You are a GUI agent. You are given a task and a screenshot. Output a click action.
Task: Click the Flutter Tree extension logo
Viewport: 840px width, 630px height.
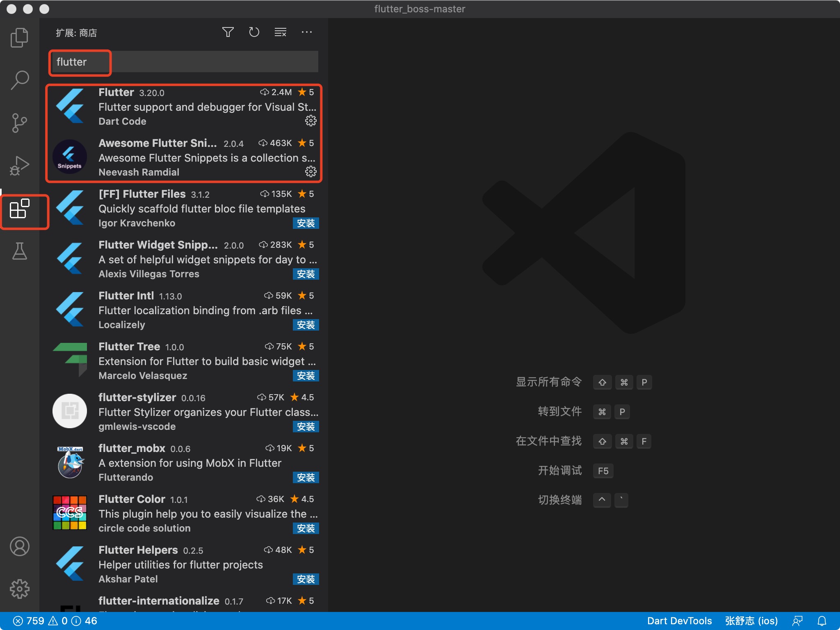pos(70,360)
